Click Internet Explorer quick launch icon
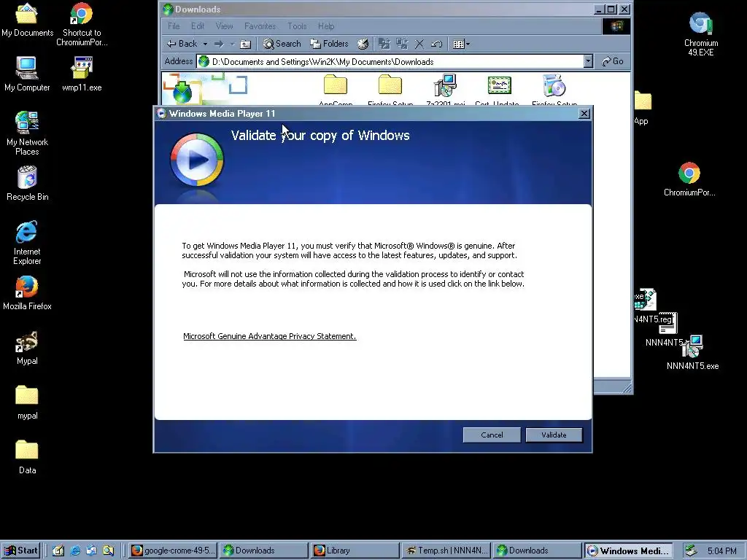Viewport: 747px width, 560px height. click(x=75, y=551)
